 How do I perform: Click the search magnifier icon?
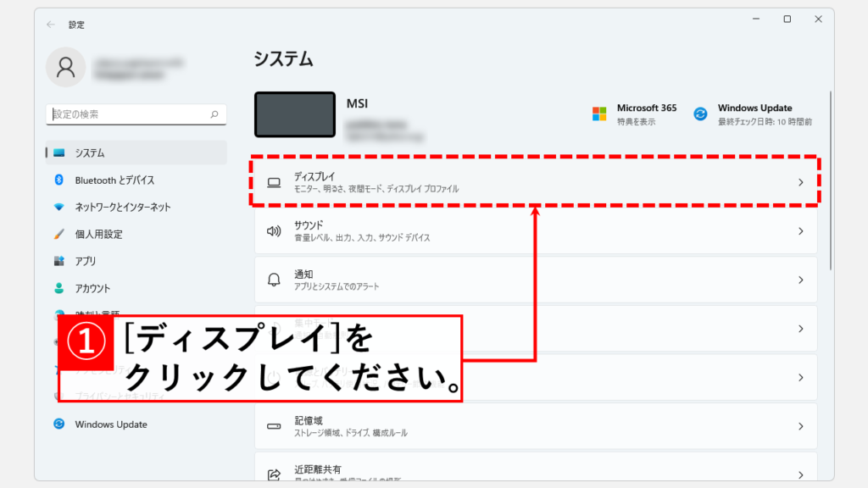point(214,114)
